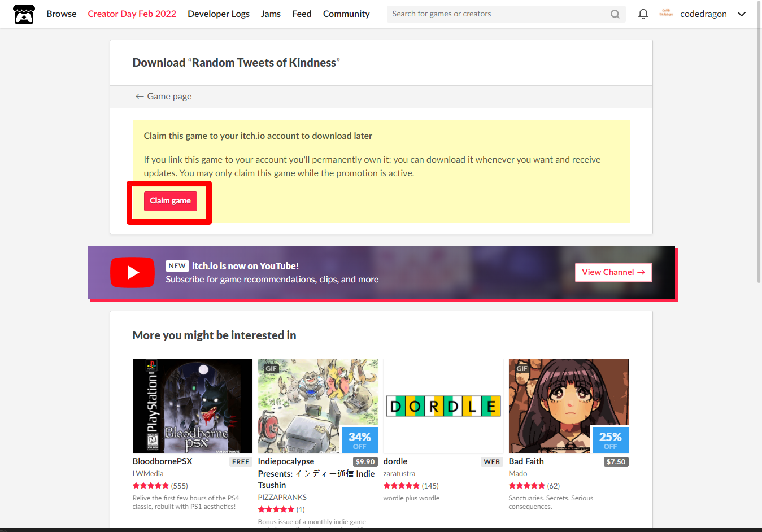The height and width of the screenshot is (532, 762).
Task: Click the BloodbornePSX title link
Action: point(162,461)
